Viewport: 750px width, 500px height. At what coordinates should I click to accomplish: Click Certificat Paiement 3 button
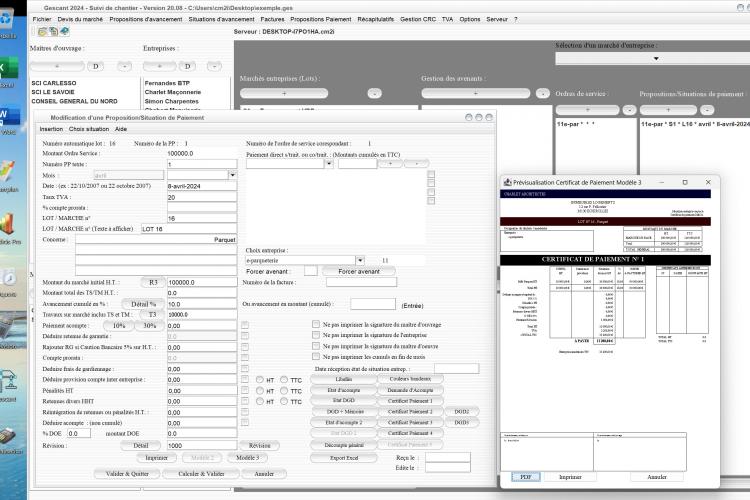click(410, 422)
